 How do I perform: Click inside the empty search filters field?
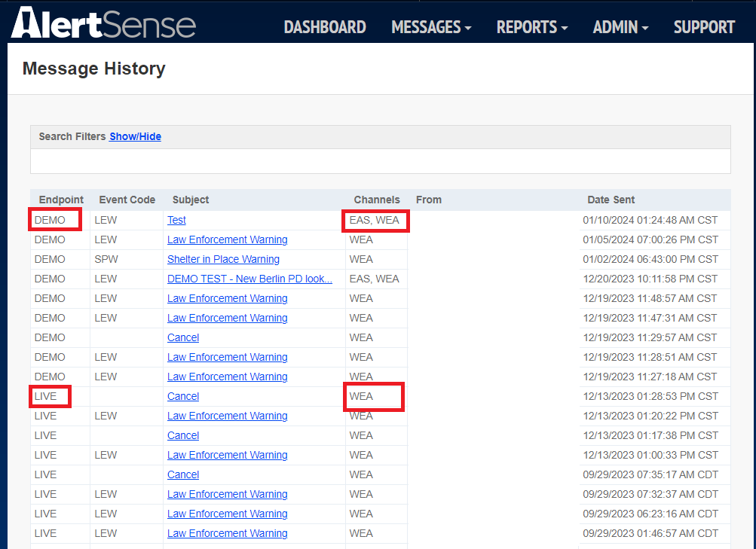point(377,161)
